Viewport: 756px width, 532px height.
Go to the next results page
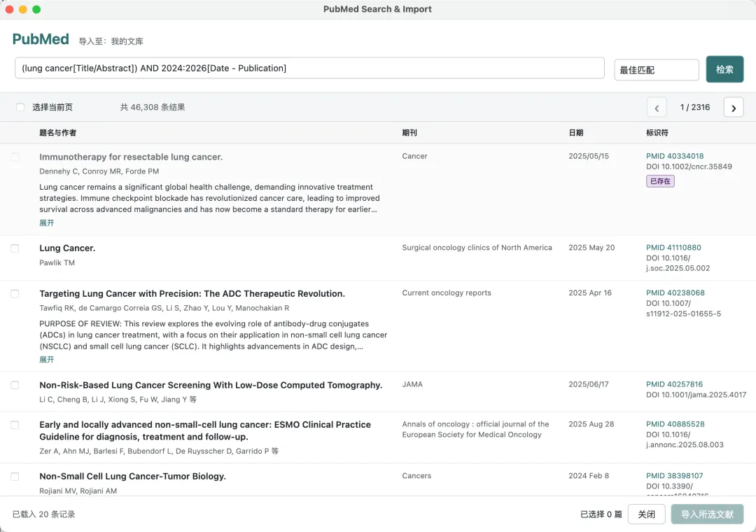734,108
